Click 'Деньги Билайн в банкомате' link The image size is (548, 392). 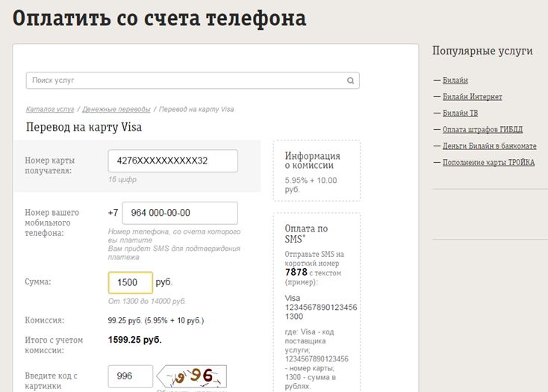[489, 146]
